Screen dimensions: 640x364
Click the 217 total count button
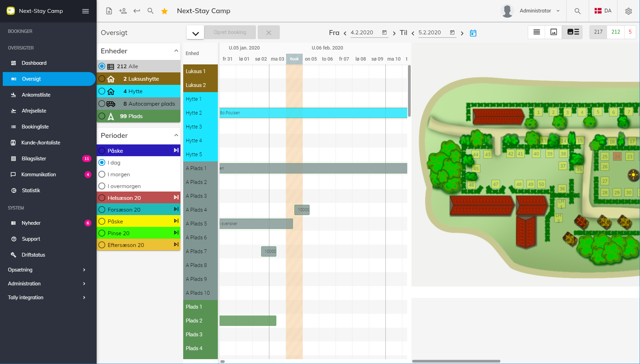click(598, 32)
